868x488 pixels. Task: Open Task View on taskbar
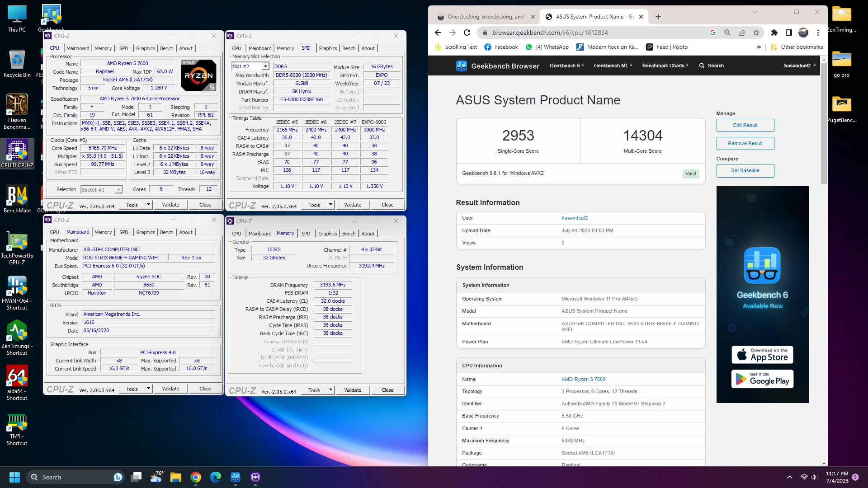tap(136, 477)
